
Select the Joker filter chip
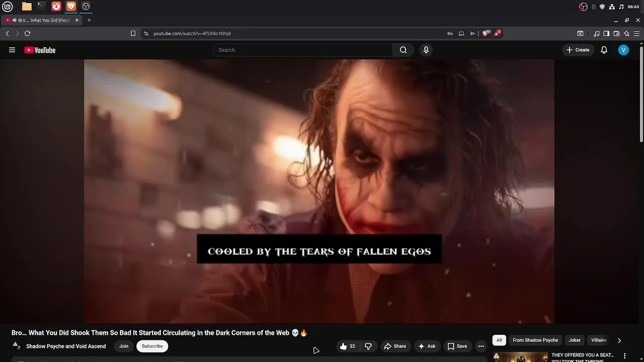coord(575,340)
